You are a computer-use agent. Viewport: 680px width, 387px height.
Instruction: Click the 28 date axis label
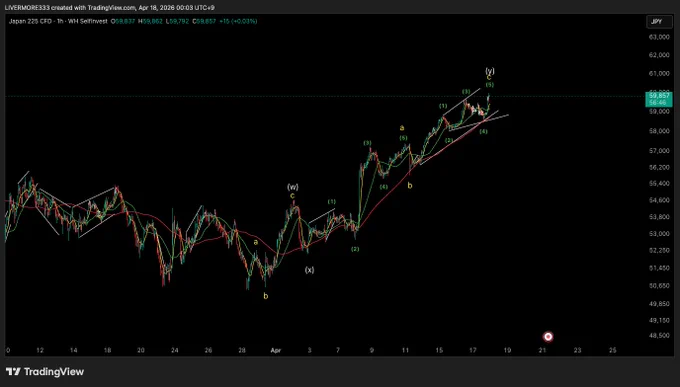tap(242, 351)
